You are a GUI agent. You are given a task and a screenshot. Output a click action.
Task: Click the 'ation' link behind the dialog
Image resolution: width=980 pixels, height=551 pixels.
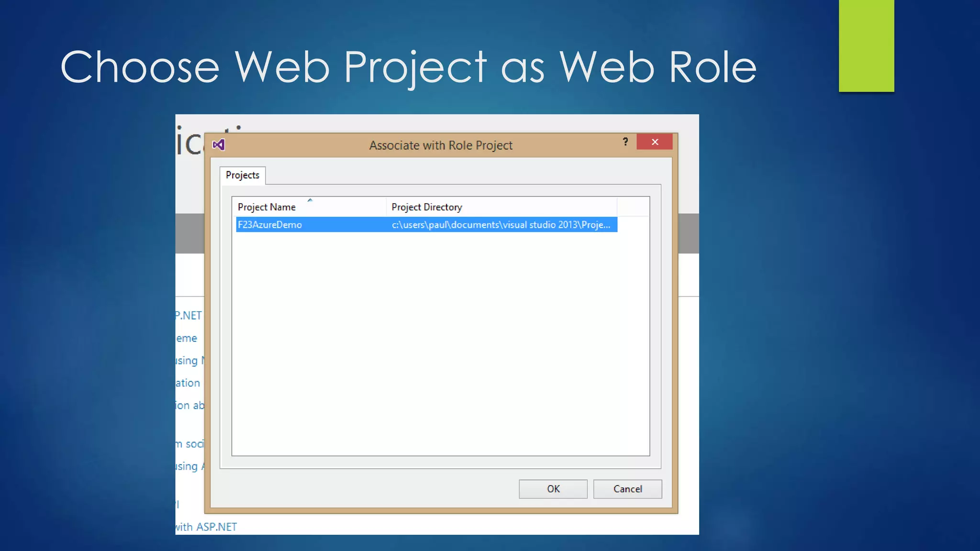(x=188, y=383)
